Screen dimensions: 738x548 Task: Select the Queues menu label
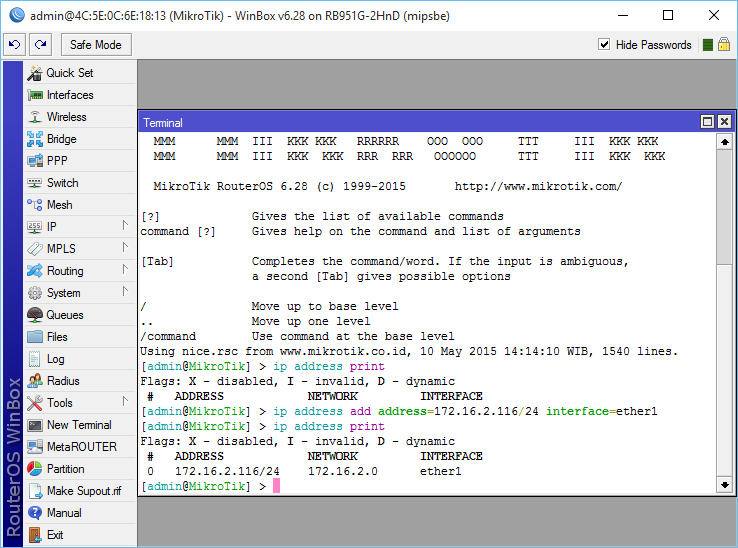(65, 315)
